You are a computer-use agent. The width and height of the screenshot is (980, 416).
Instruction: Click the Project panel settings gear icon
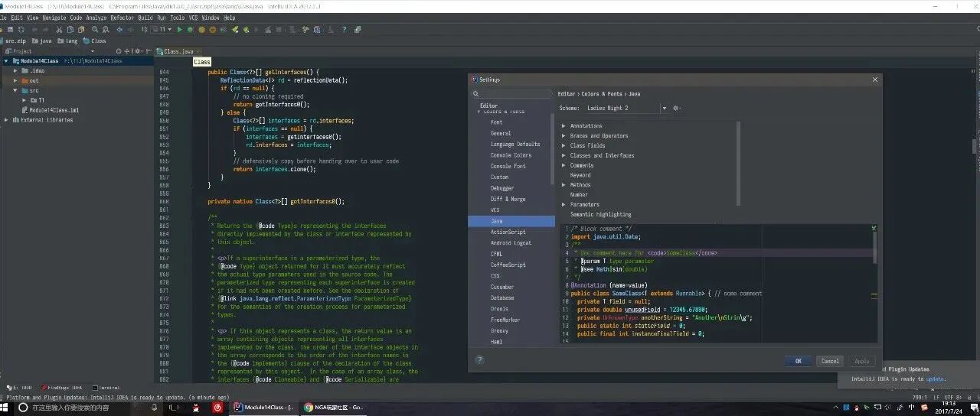coord(137,51)
